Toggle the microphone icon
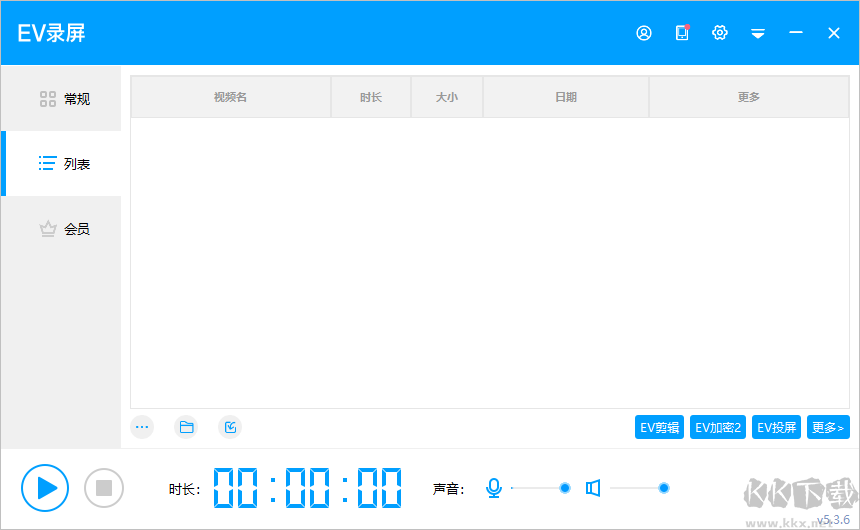The width and height of the screenshot is (860, 530). [494, 488]
